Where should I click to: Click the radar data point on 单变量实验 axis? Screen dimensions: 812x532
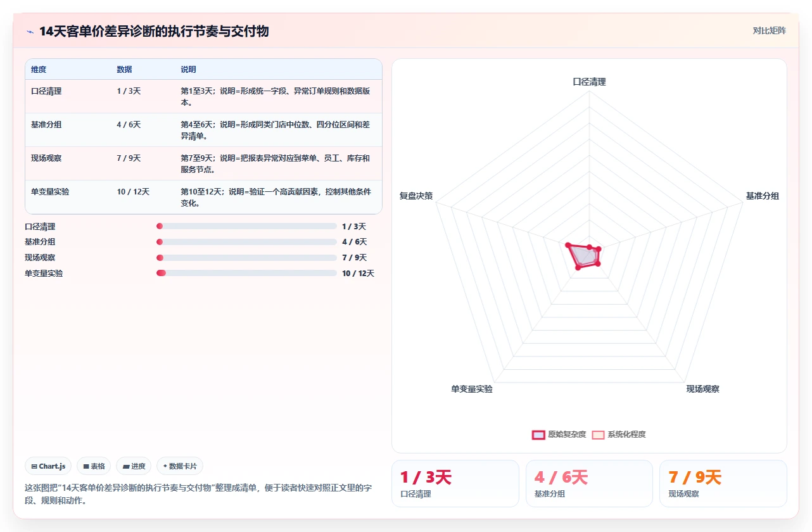577,268
